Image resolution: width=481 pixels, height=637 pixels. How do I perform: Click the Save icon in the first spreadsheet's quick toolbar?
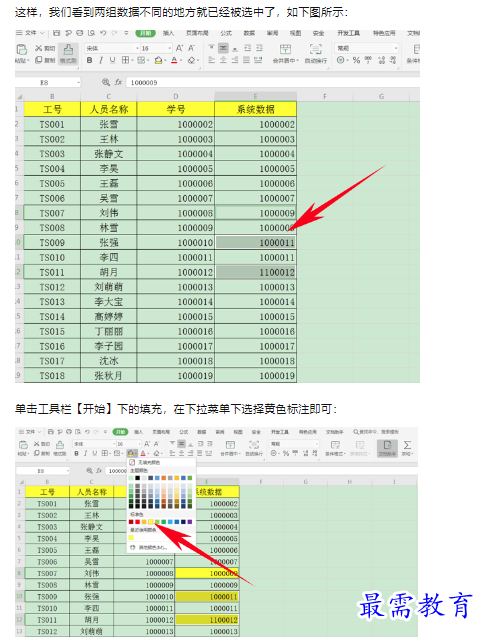click(56, 33)
